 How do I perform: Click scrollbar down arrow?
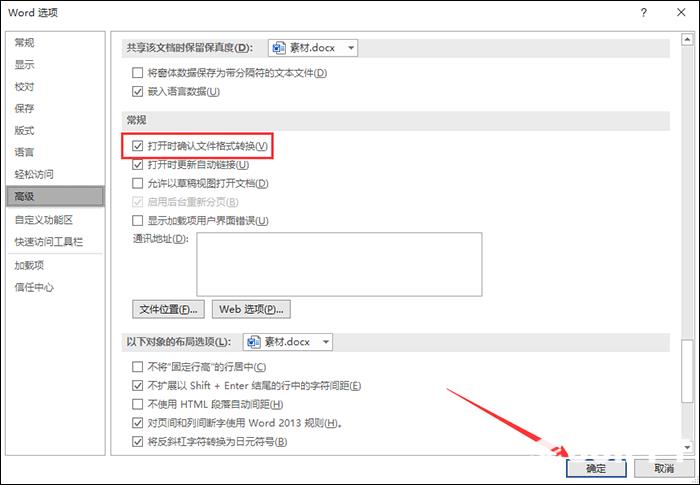coord(687,447)
